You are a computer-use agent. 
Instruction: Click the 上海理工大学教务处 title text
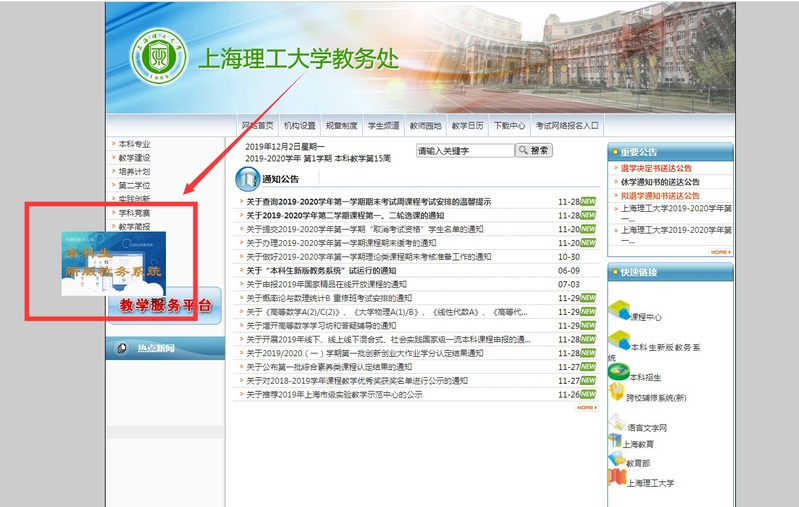click(x=298, y=58)
